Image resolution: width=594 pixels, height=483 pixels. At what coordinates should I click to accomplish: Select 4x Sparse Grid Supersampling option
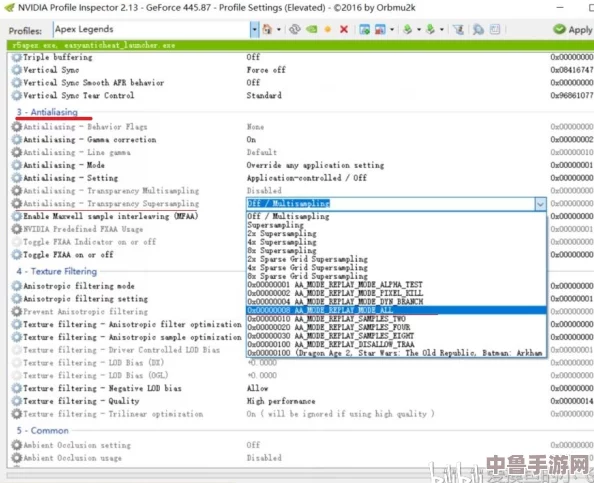click(307, 267)
